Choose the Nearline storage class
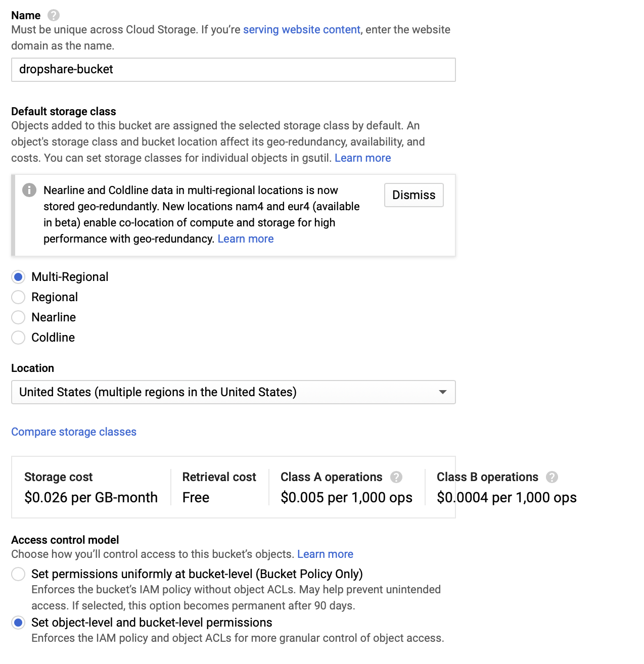644x664 pixels. 18,317
